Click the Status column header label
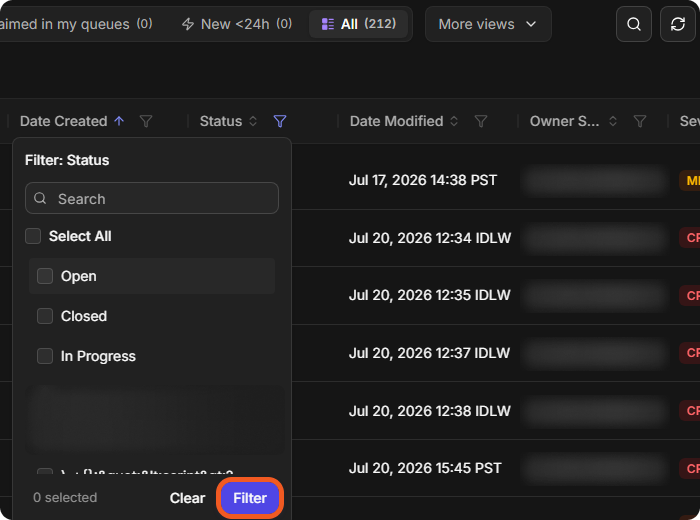This screenshot has width=700, height=520. pos(221,121)
